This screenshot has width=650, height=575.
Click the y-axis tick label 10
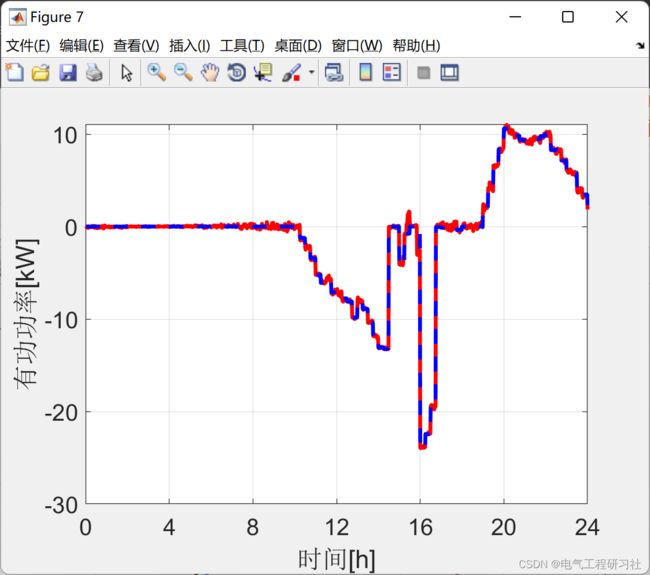tap(65, 135)
